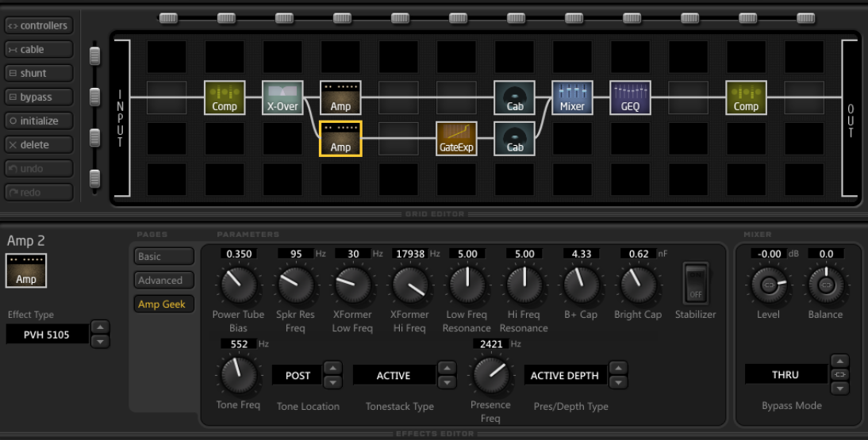
Task: Click the Power Tube Bias knob
Action: 239,285
